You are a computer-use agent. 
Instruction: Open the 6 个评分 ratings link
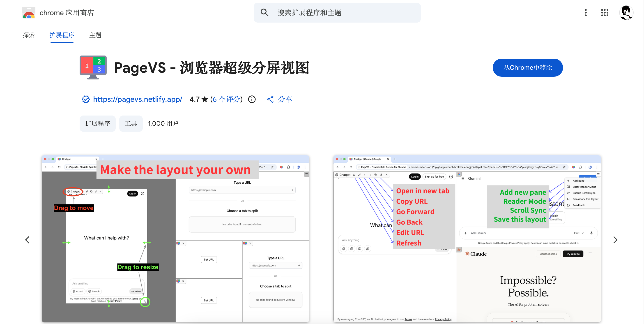[226, 99]
